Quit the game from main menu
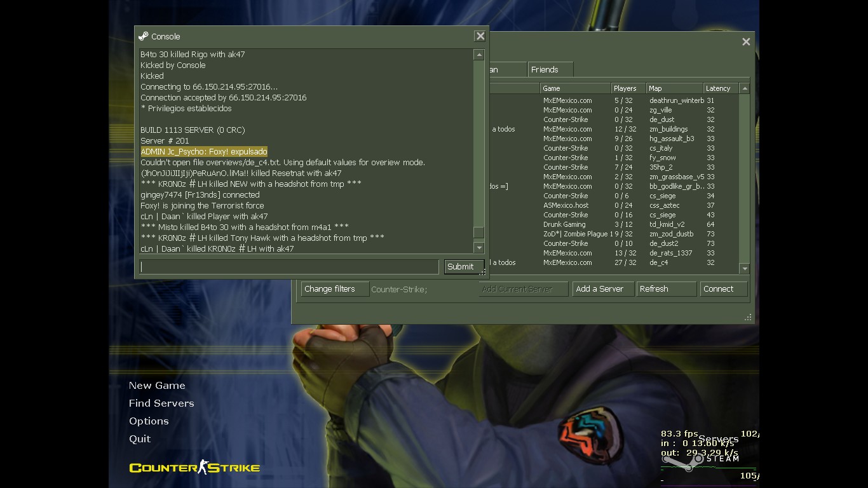Screen dimensions: 868x488 (x=140, y=439)
